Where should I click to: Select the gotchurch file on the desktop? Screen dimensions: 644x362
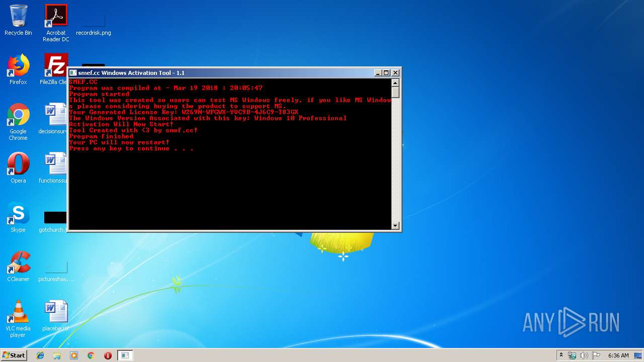coord(53,221)
